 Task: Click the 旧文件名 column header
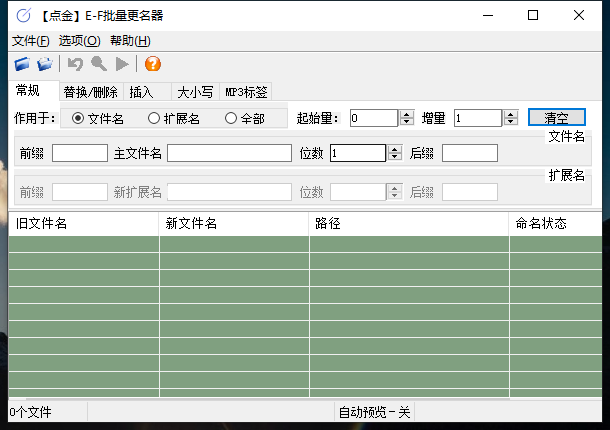pyautogui.click(x=84, y=224)
